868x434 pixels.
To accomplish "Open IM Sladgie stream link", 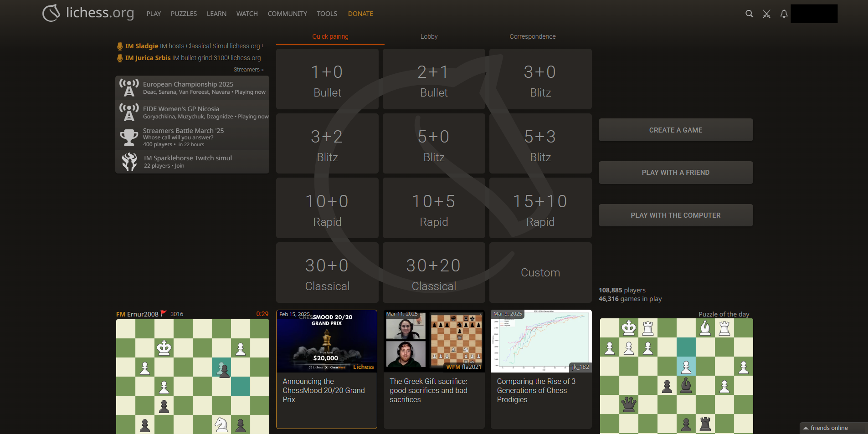I will (192, 46).
